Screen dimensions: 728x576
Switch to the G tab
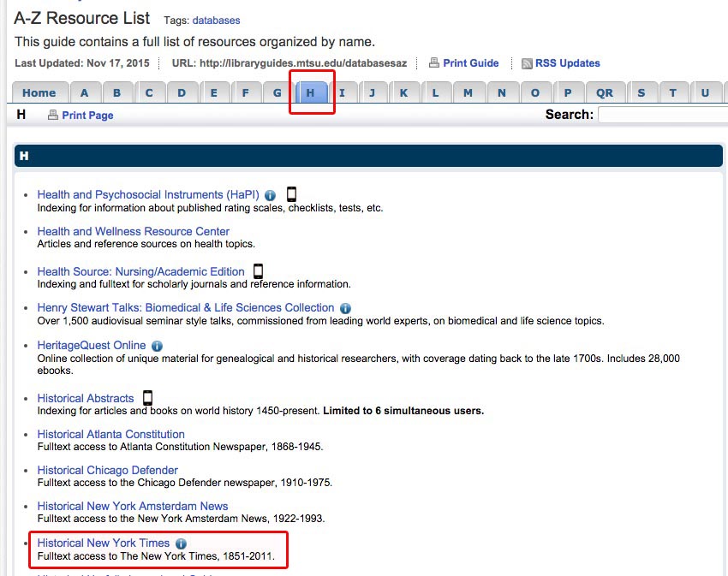coord(277,92)
